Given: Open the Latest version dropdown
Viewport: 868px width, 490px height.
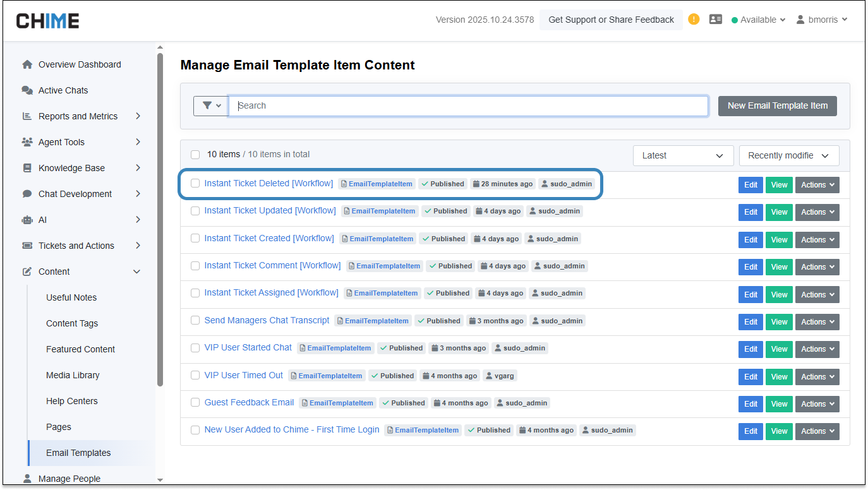Looking at the screenshot, I should pyautogui.click(x=682, y=155).
